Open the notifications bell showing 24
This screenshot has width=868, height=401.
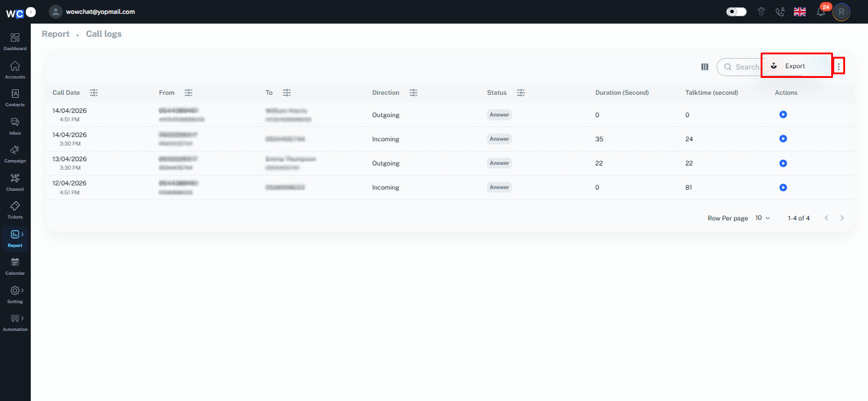(x=821, y=11)
